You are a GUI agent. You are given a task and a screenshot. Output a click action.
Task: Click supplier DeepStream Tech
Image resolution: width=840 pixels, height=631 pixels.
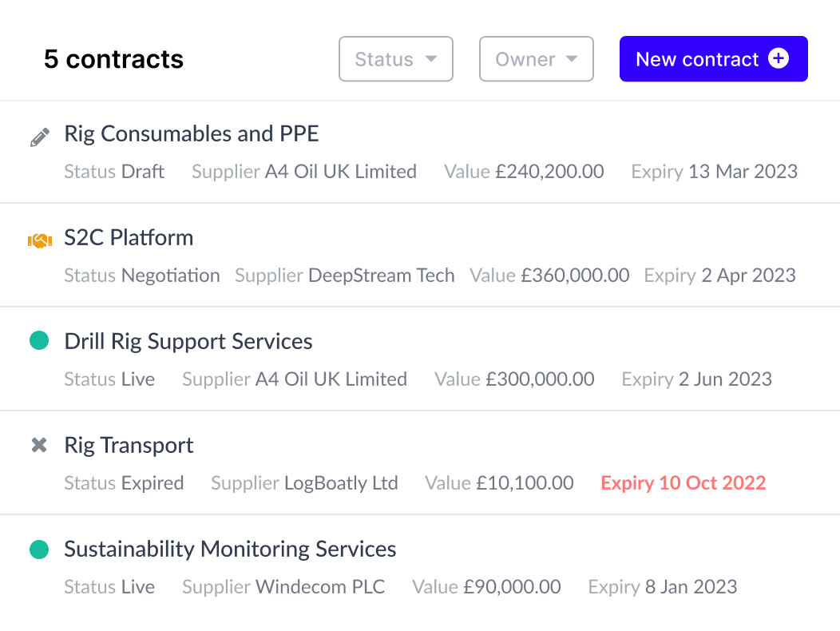tap(381, 276)
